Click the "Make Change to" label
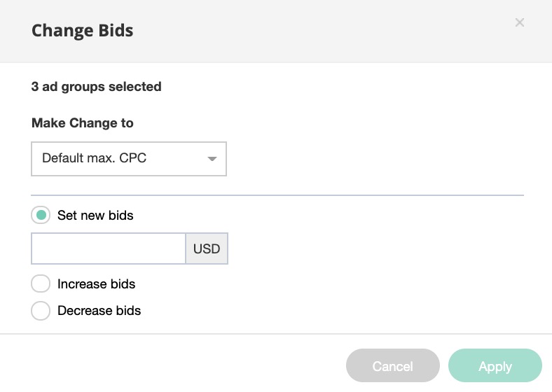 point(83,123)
